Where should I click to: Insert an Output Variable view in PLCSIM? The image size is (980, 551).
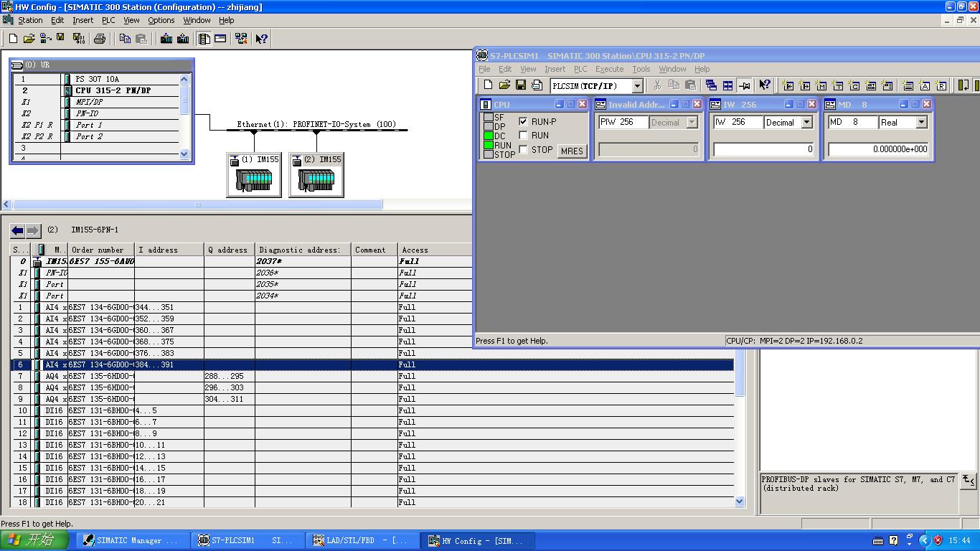(804, 85)
